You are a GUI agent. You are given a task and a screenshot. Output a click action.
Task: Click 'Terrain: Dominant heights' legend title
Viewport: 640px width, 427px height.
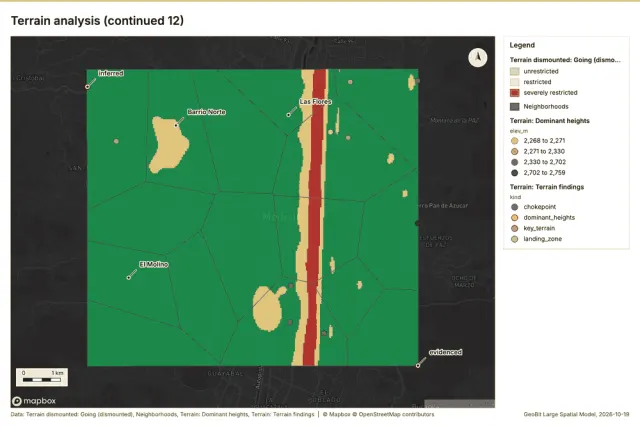[x=549, y=121]
